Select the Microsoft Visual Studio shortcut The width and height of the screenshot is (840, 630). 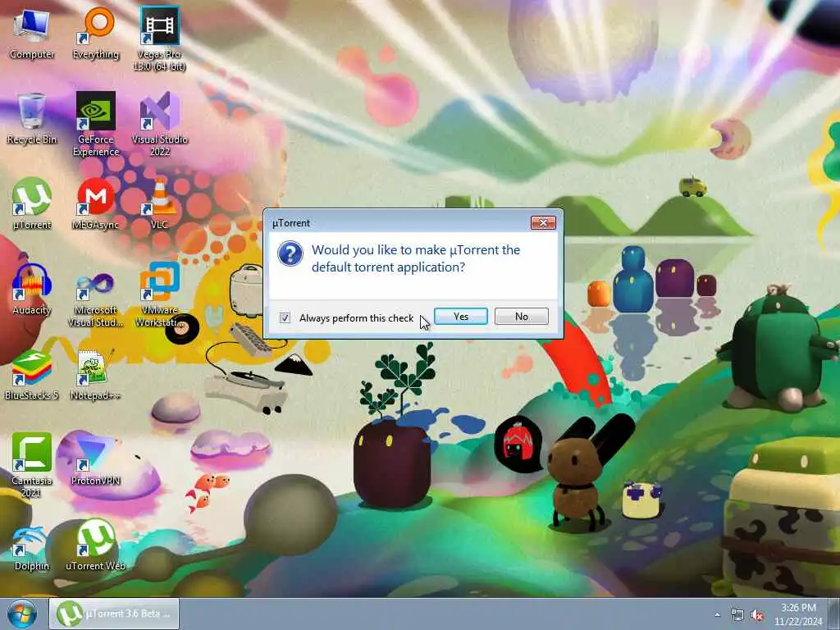tap(96, 295)
